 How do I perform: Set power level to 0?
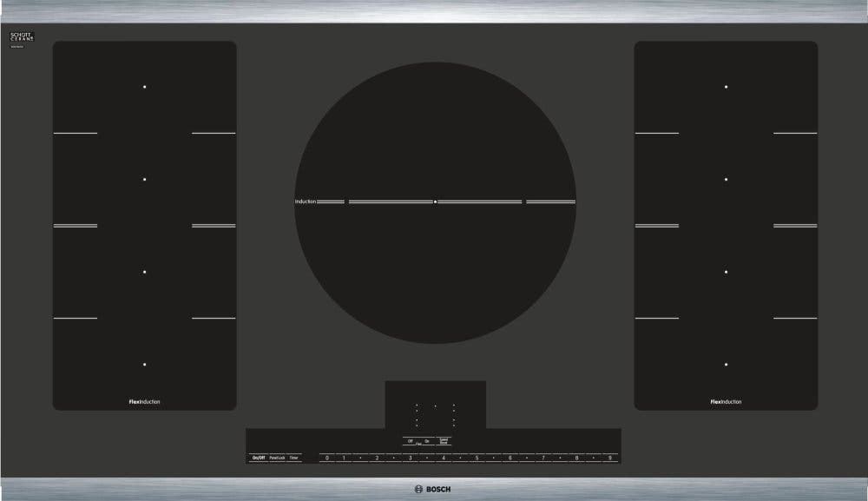327,458
